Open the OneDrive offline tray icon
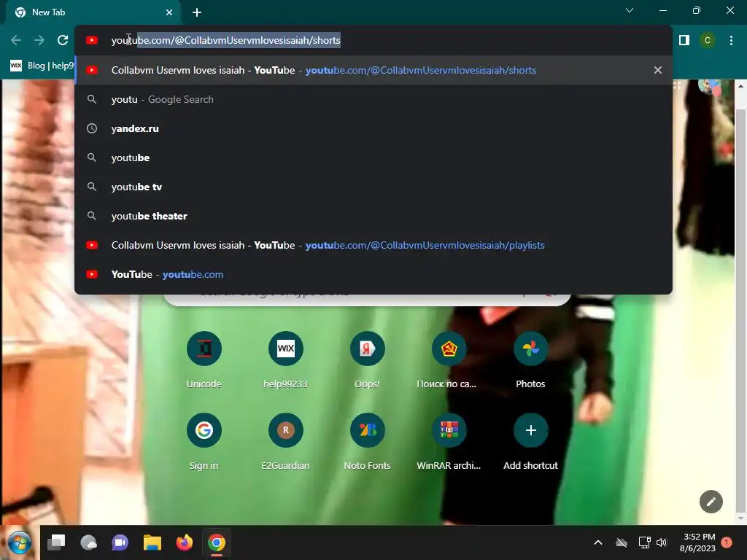Screen dimensions: 747x560 [x=622, y=542]
